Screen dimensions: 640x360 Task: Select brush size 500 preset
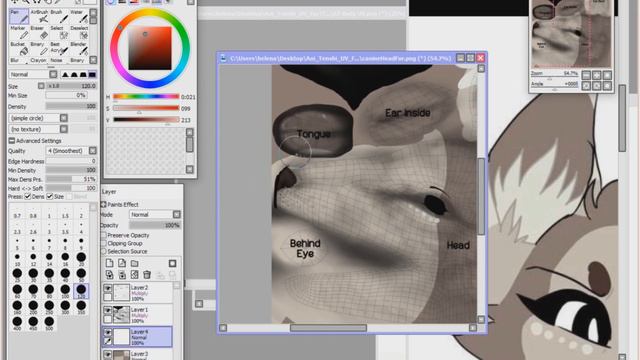coord(49,323)
